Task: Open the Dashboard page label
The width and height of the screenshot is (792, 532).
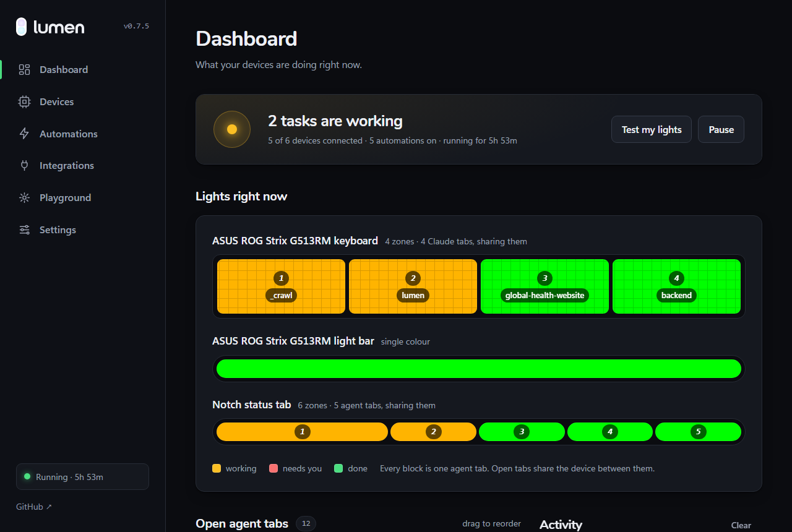Action: [x=64, y=69]
